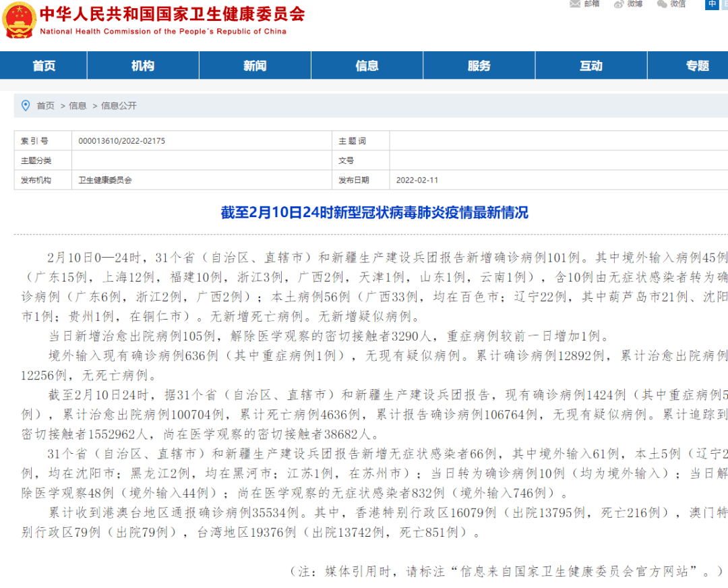728x588 pixels.
Task: Click the 微信 text link
Action: point(678,4)
